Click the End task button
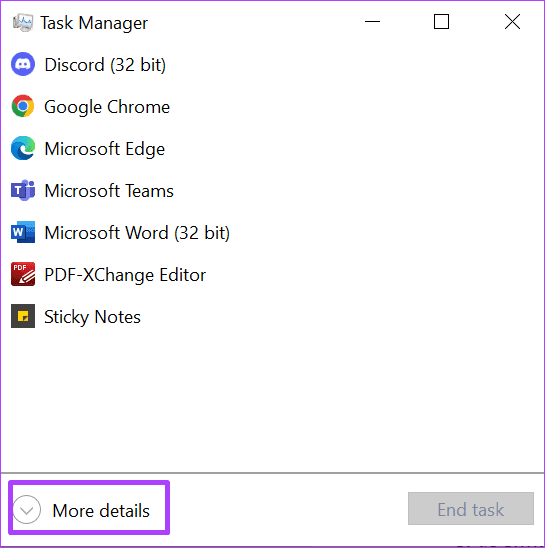Viewport: 545px width, 548px height. 471,509
